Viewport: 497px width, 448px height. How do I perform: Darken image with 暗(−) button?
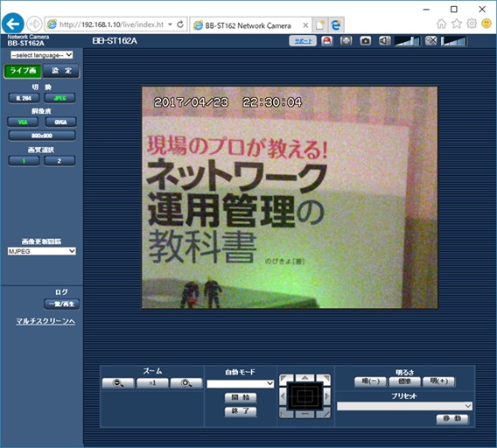(370, 381)
